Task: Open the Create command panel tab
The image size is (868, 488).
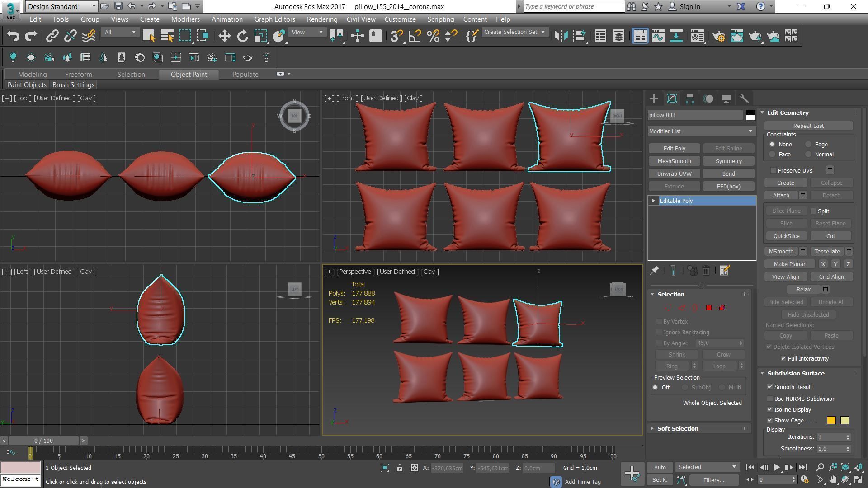Action: point(654,99)
